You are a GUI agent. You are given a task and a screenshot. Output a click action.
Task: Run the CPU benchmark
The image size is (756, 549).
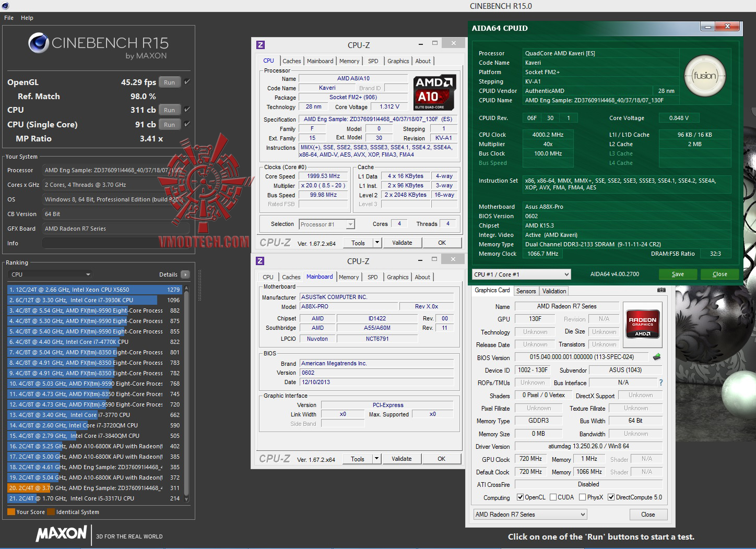coord(170,110)
